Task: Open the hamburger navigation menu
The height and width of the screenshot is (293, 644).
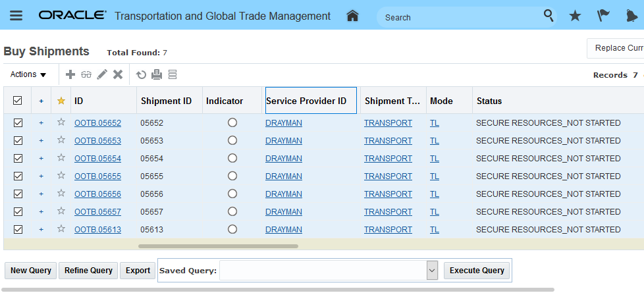Action: 16,16
